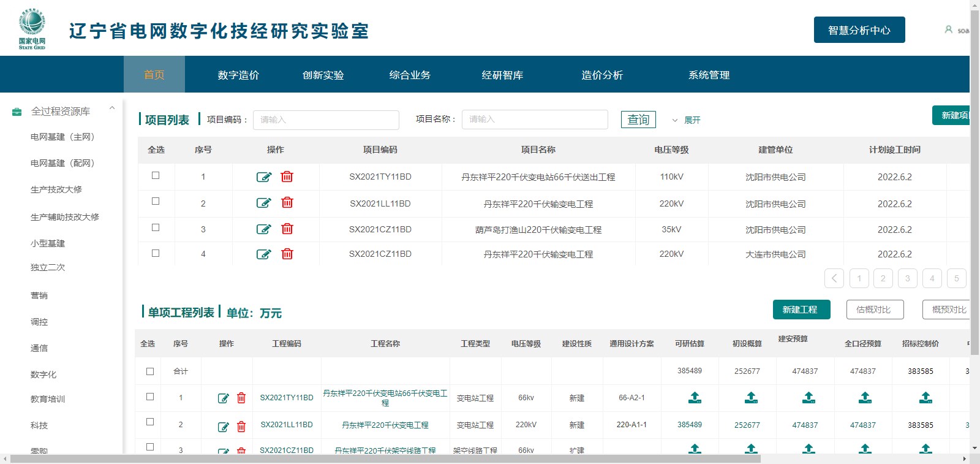This screenshot has height=464, width=980.
Task: Open 丹东祥平220千伏变电工程 name link
Action: 385,425
